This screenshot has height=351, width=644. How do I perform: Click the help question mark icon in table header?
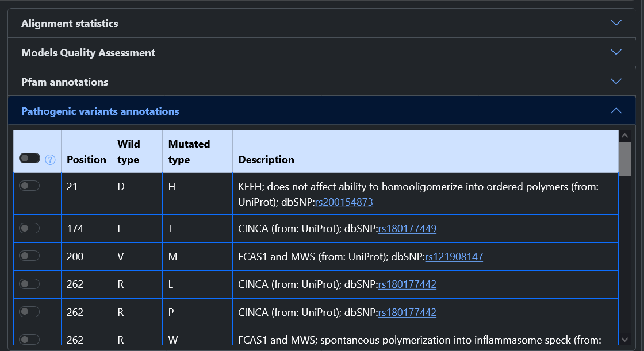point(50,160)
